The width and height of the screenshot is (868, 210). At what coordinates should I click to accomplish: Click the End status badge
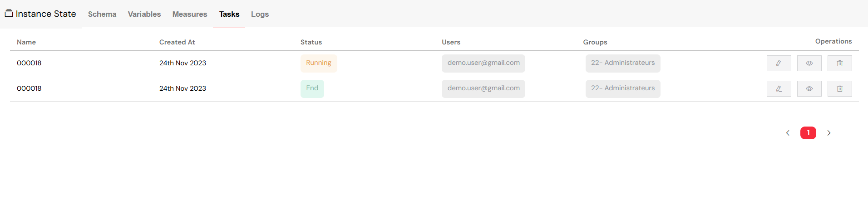(x=312, y=88)
